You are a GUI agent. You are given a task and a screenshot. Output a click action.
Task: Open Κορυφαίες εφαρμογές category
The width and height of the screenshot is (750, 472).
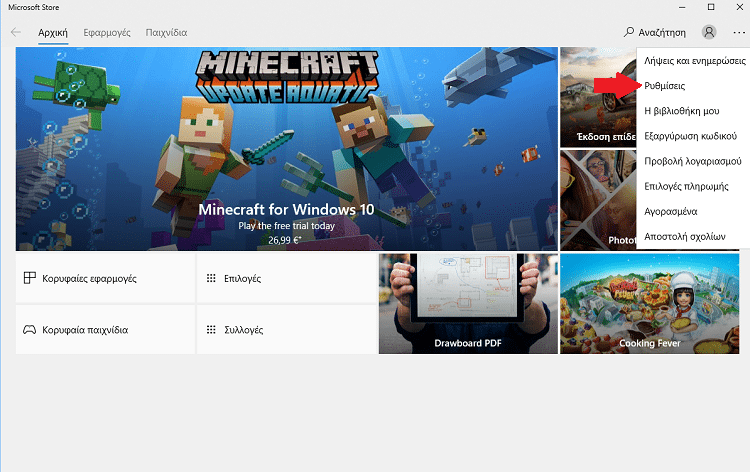pyautogui.click(x=105, y=278)
